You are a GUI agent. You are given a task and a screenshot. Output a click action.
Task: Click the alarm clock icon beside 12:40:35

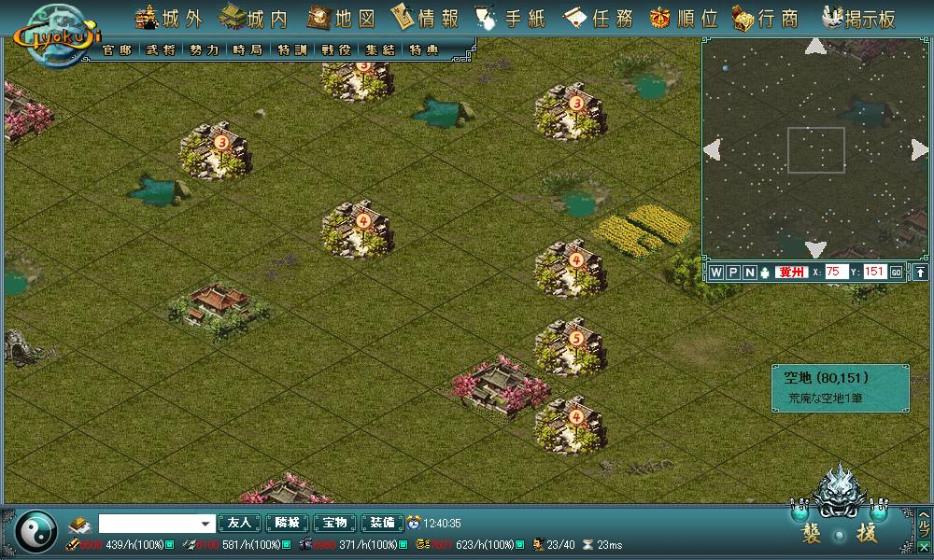(x=414, y=523)
